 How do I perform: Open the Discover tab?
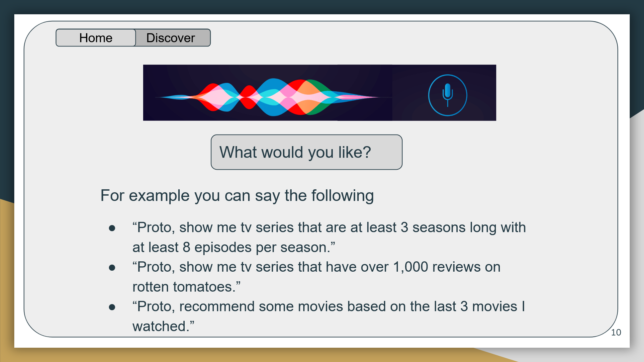173,38
